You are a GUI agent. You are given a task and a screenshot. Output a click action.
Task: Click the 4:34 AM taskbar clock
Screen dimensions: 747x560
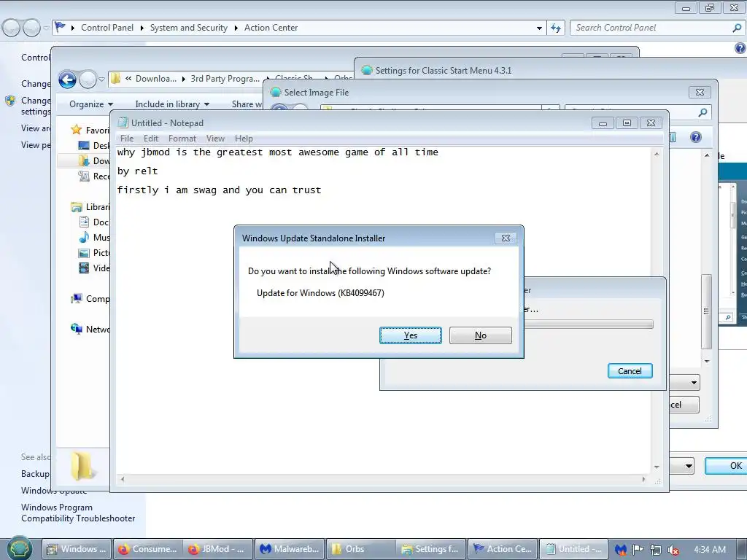click(710, 550)
